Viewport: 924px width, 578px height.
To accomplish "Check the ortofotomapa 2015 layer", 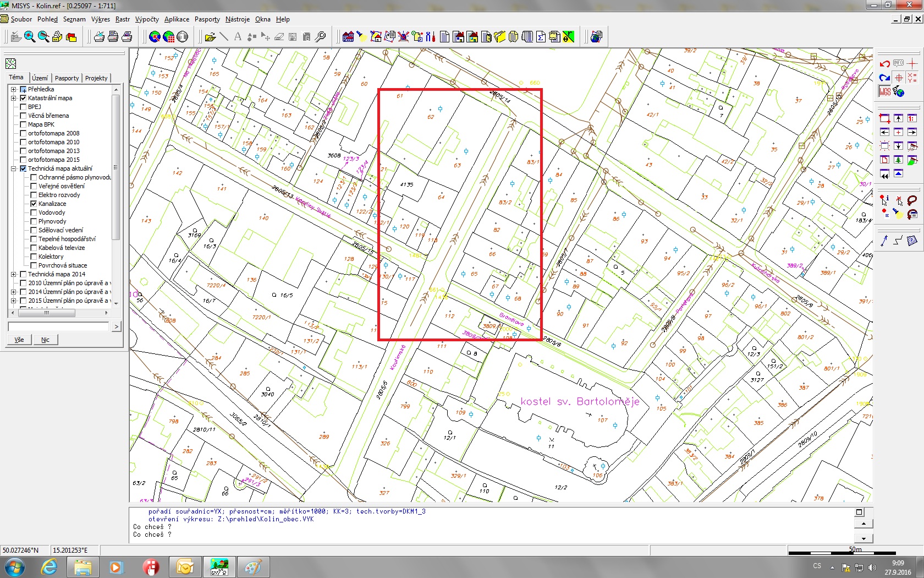I will coord(23,160).
